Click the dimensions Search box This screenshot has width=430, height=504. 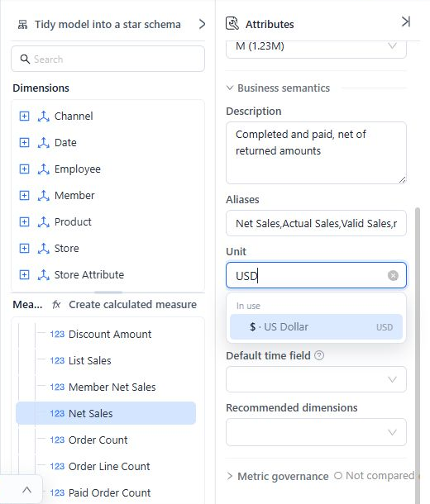[x=107, y=59]
